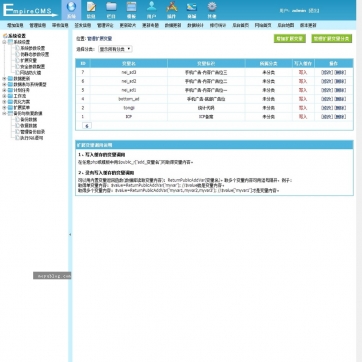Open 版本更新 in the shortcut bar

click(x=308, y=25)
